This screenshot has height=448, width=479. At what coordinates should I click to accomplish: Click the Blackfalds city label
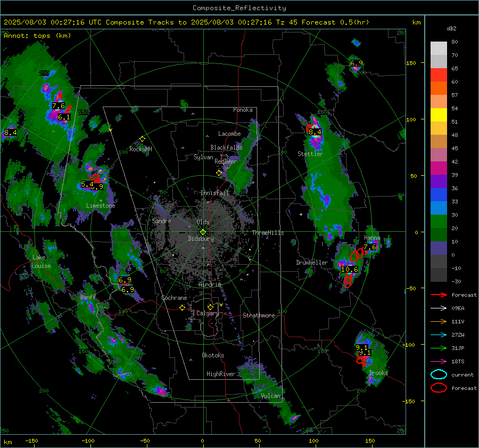(x=226, y=148)
